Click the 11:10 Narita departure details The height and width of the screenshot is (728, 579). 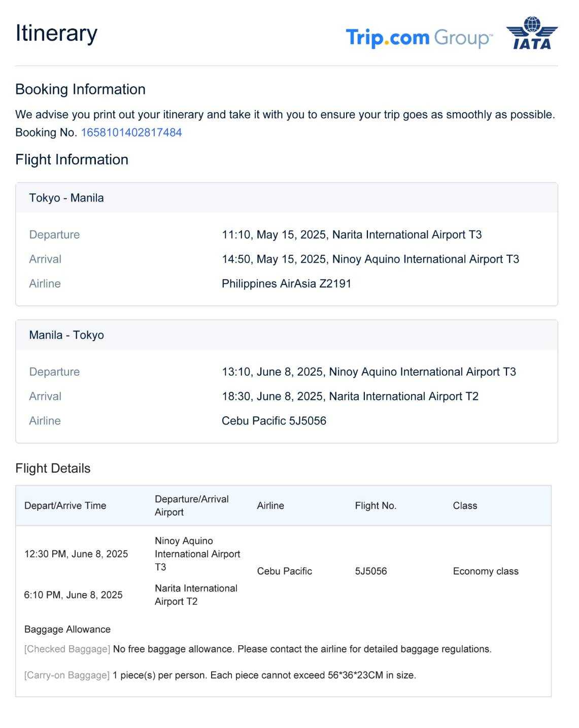(351, 235)
